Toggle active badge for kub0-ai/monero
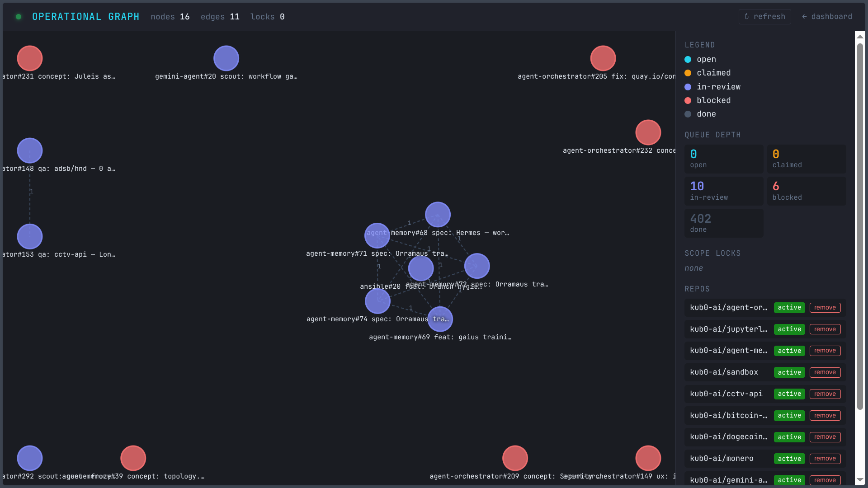The width and height of the screenshot is (868, 488). coord(789,459)
